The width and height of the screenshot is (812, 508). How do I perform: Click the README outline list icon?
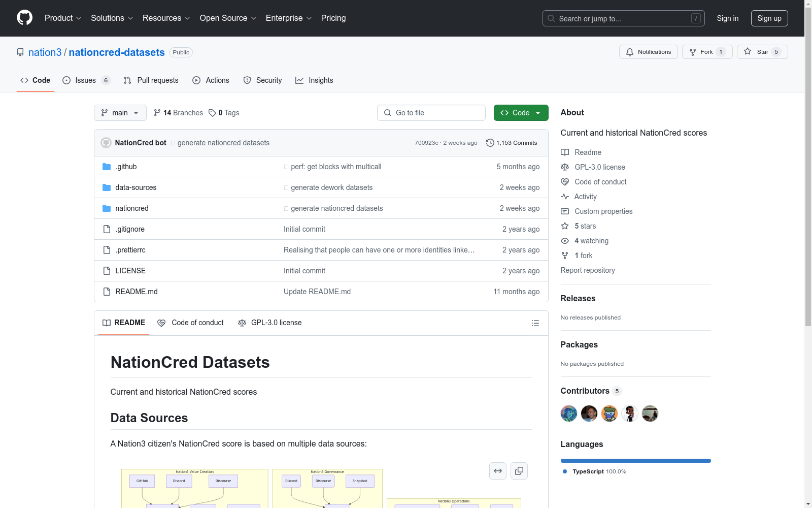535,323
